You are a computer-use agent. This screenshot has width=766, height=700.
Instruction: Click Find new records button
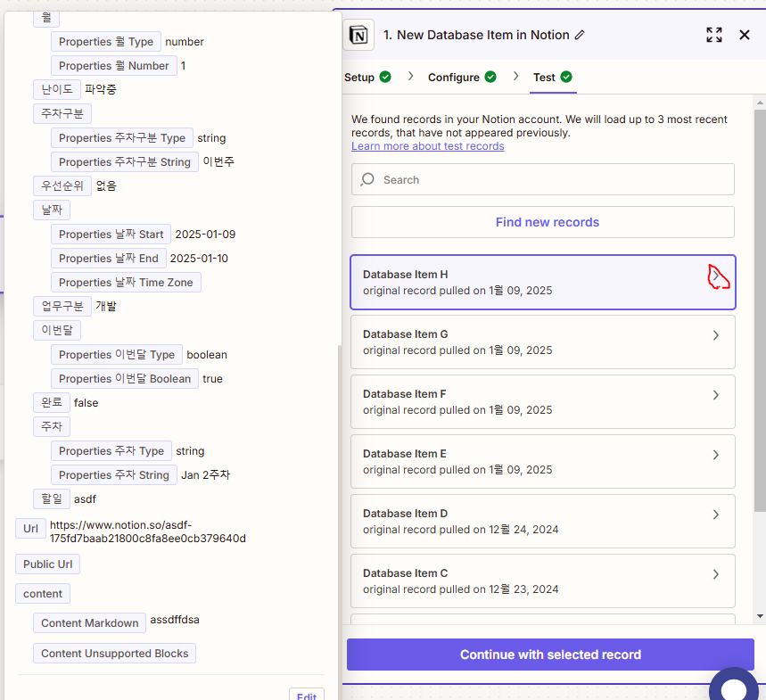tap(543, 222)
